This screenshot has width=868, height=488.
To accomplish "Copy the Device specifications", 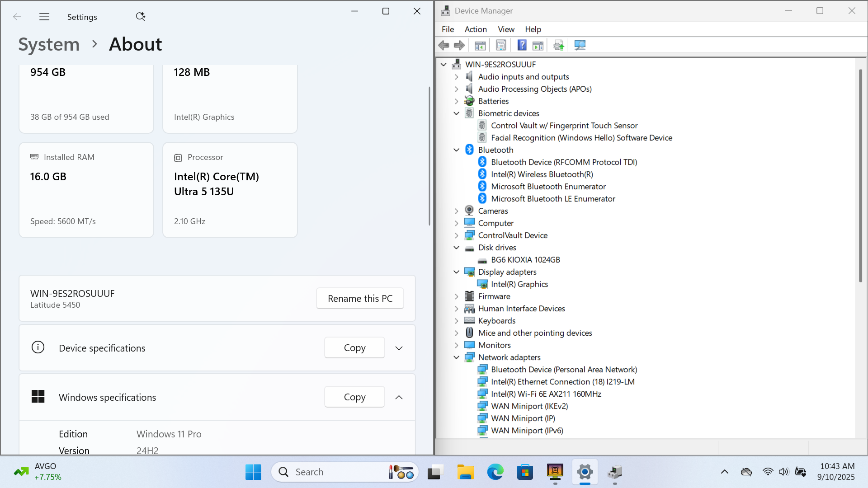I will coord(354,348).
